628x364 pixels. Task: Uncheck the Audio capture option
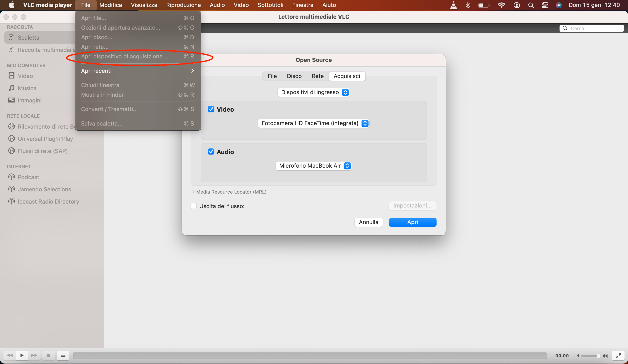click(x=211, y=151)
